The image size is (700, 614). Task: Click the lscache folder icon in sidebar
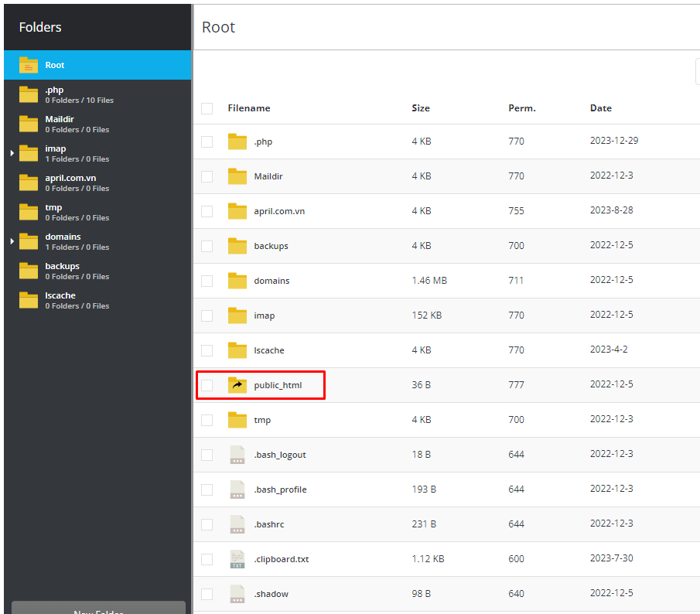click(29, 300)
